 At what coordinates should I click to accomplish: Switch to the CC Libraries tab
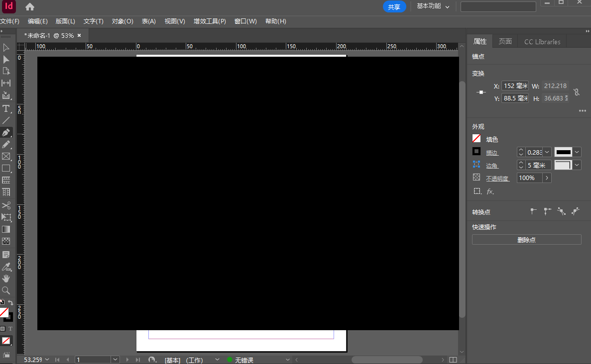542,42
